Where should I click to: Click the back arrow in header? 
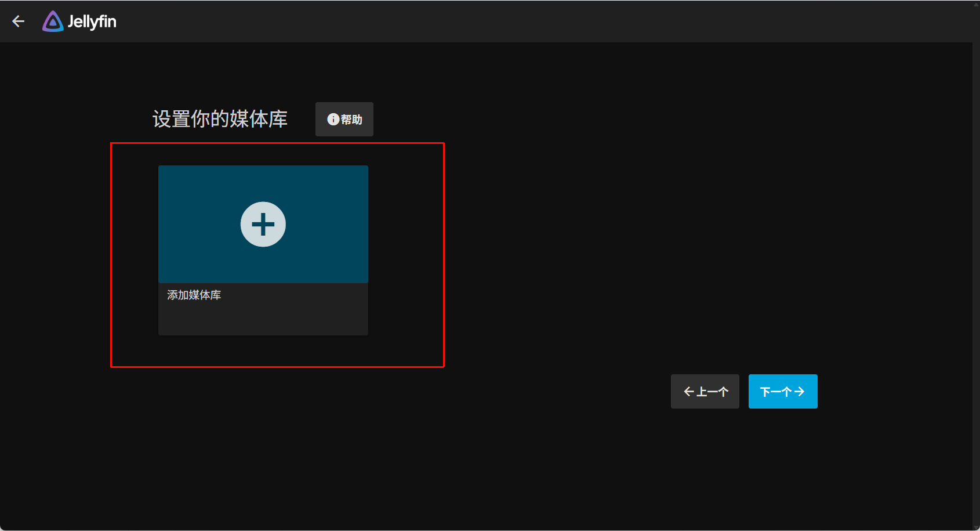point(19,21)
